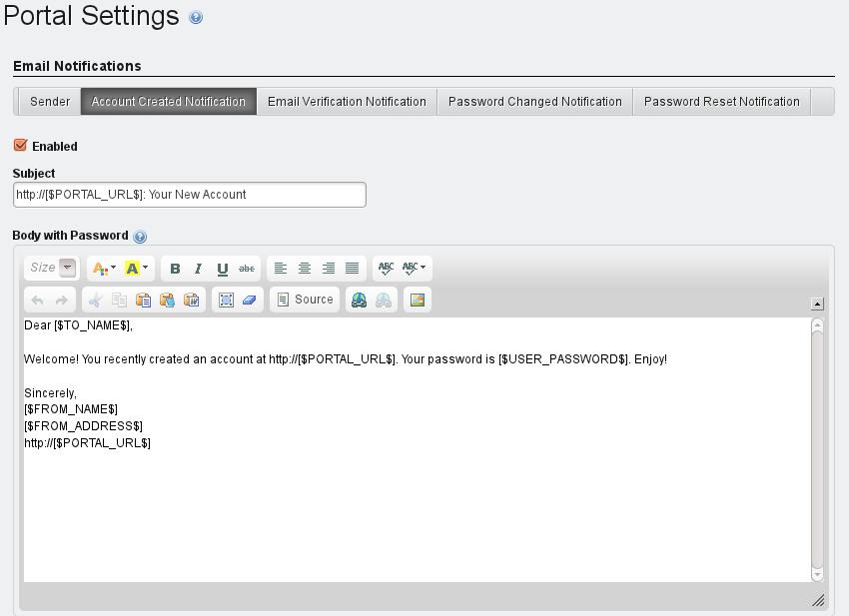
Task: Click the Body with Password help icon
Action: click(140, 237)
